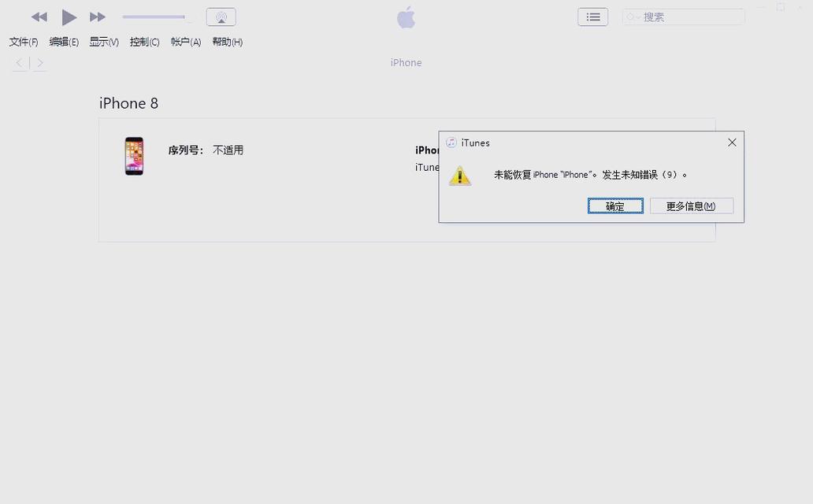Screen dimensions: 813x504
Task: Go back with the left chevron
Action: [19, 63]
